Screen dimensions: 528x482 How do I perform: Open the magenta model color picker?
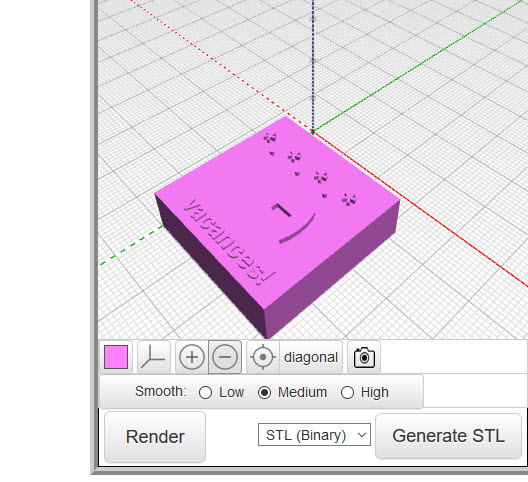[x=116, y=357]
